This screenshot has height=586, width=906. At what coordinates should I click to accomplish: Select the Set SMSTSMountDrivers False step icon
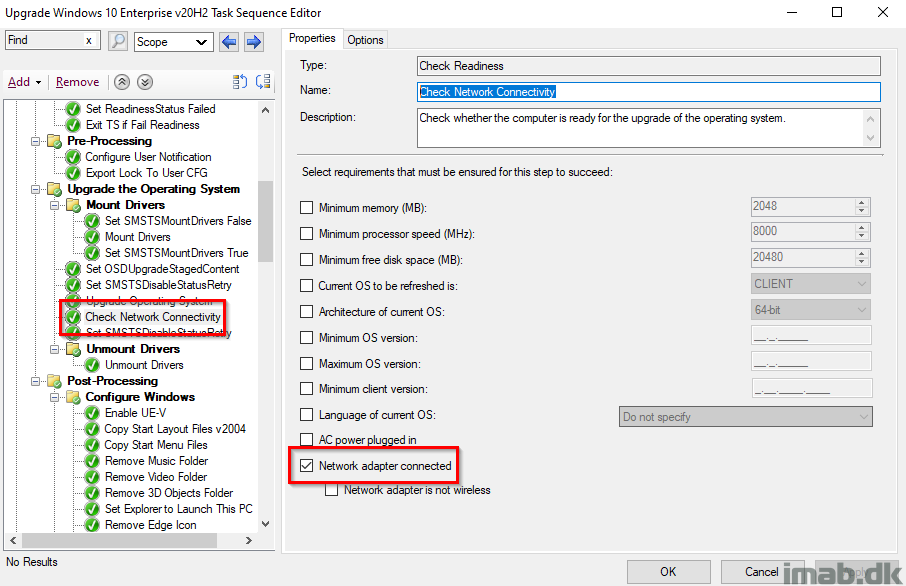(92, 221)
